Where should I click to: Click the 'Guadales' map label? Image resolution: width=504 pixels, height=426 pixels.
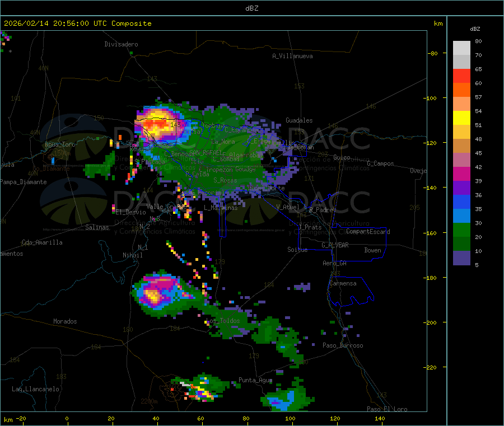click(299, 120)
